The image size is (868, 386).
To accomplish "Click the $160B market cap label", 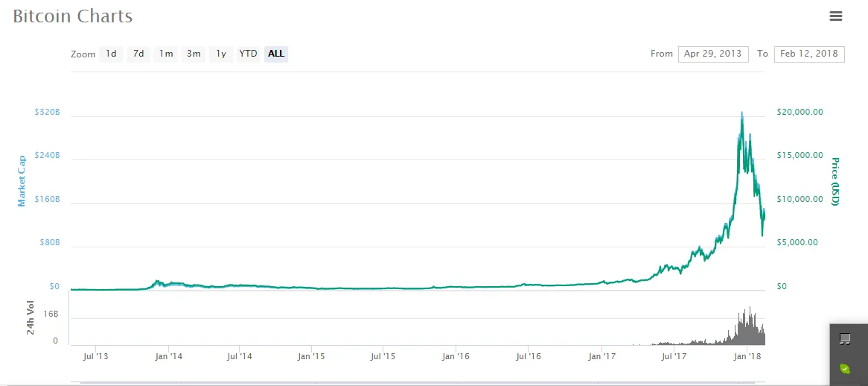I will (x=47, y=200).
